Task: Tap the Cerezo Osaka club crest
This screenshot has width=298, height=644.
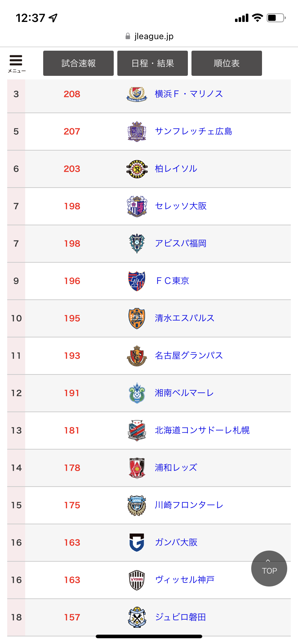Action: [137, 206]
